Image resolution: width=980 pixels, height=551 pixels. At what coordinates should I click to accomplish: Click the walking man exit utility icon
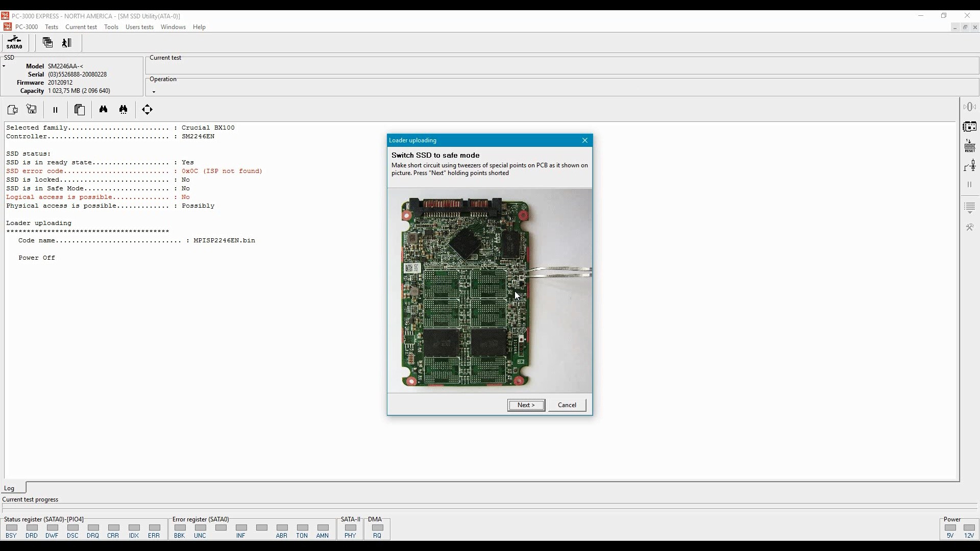click(67, 43)
